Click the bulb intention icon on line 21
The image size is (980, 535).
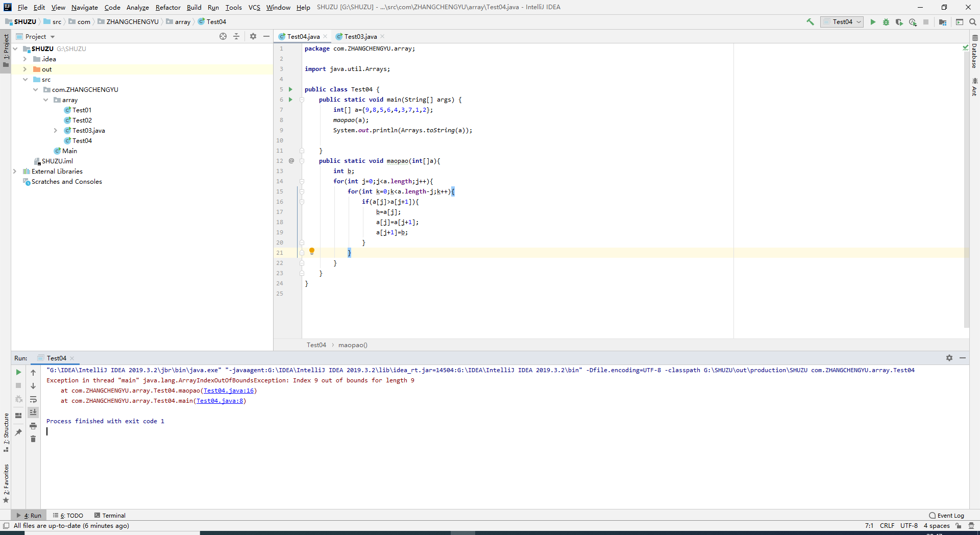312,251
